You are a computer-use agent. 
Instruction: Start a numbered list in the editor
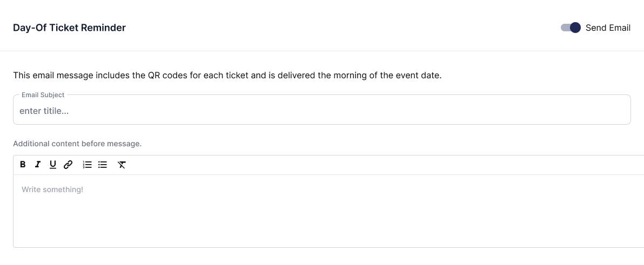click(x=88, y=165)
